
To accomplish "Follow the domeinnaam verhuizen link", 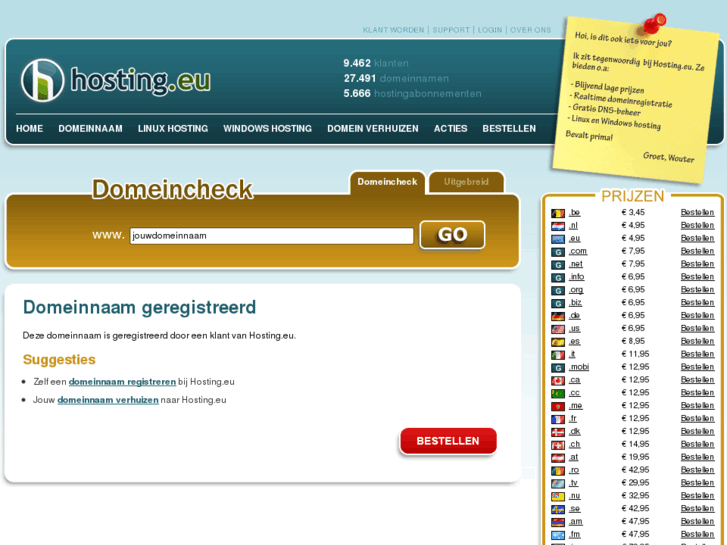I will (108, 400).
